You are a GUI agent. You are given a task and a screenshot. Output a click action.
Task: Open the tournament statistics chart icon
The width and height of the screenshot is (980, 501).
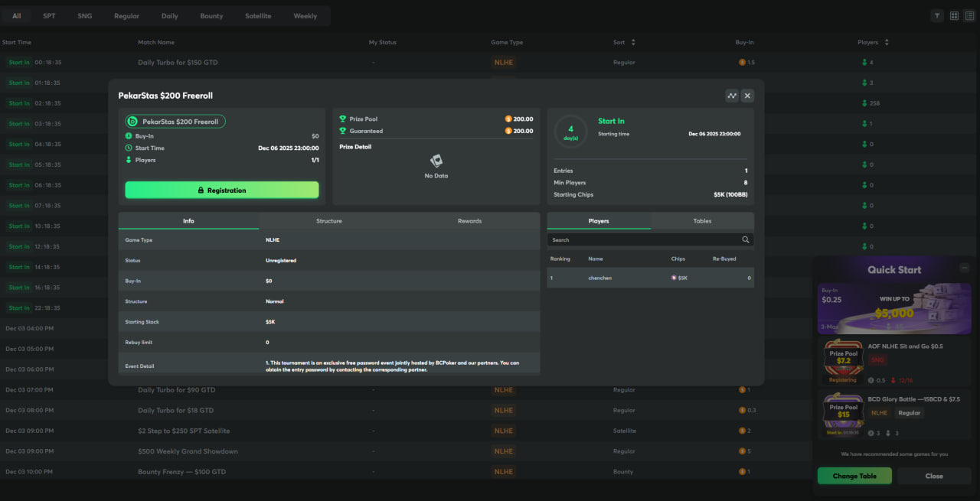click(x=732, y=96)
